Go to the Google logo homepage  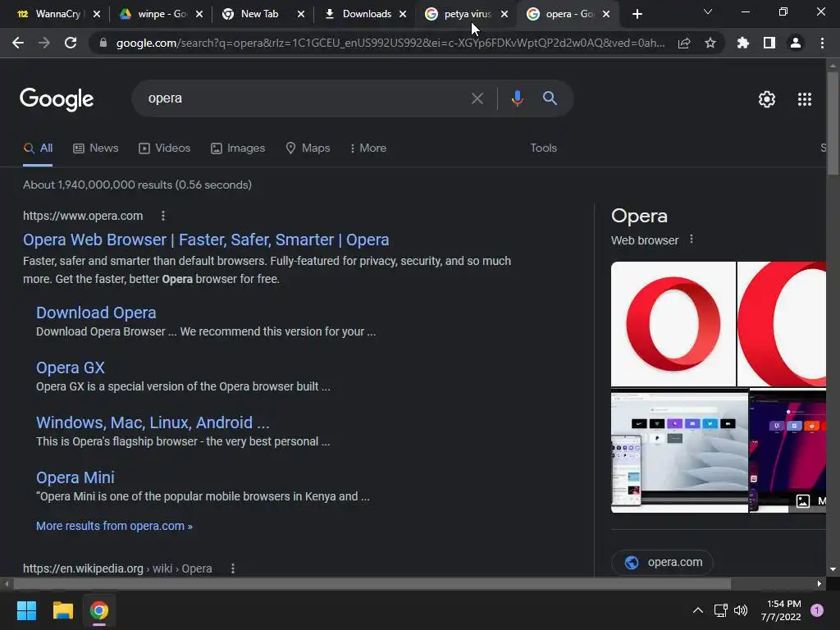click(57, 99)
